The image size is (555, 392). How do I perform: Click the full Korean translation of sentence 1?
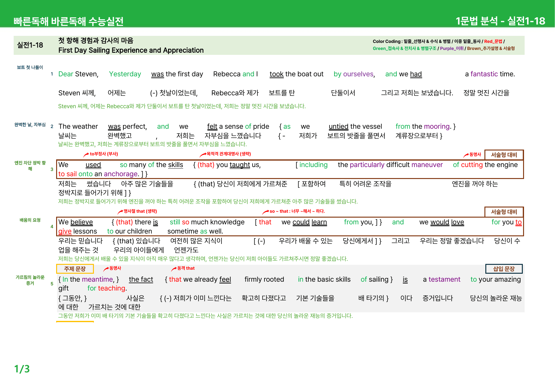[182, 106]
